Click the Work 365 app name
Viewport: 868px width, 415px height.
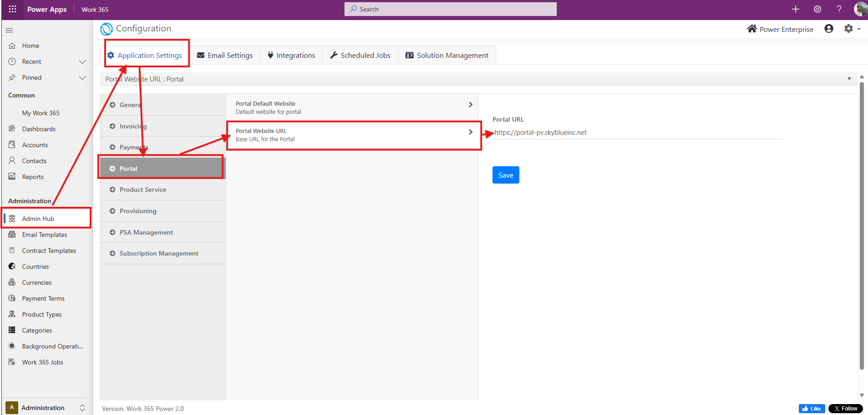click(95, 9)
